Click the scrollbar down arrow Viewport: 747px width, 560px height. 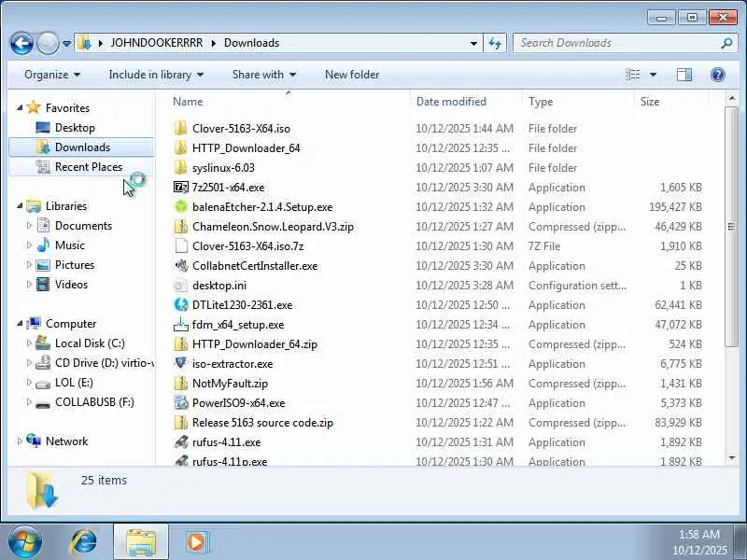pos(731,458)
